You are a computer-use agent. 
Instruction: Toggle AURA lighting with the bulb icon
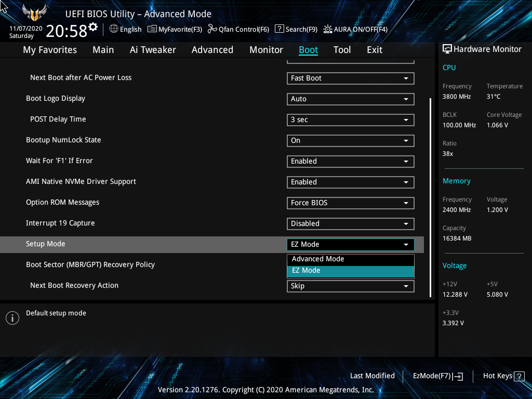tap(328, 29)
